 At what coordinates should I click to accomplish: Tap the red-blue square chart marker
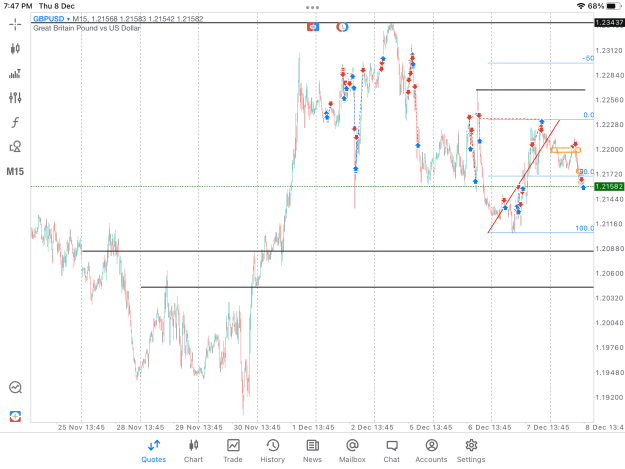point(313,27)
